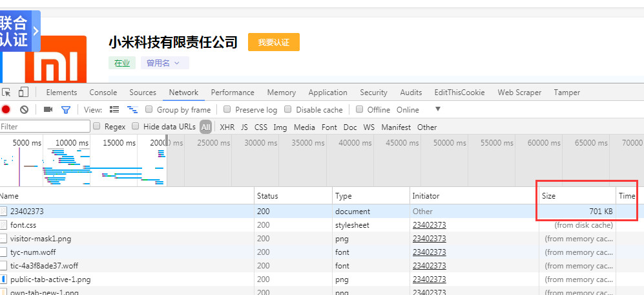Stop recording with the red record button
Viewport: 644px width, 295px height.
tap(6, 109)
